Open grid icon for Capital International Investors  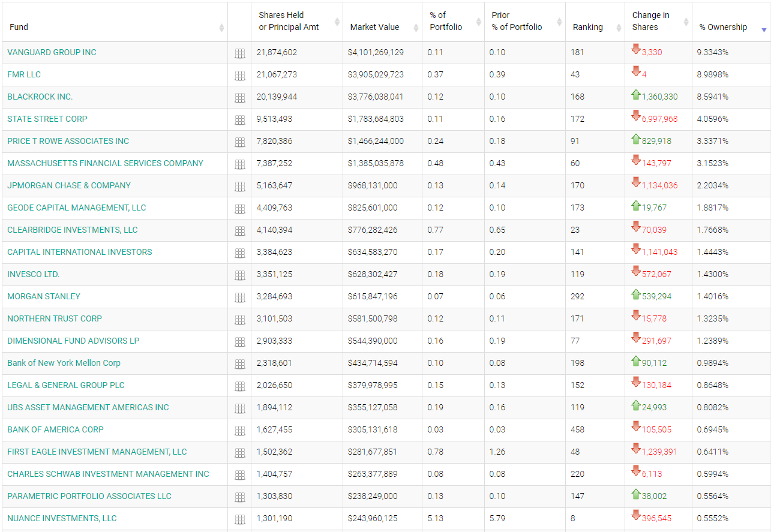point(240,253)
